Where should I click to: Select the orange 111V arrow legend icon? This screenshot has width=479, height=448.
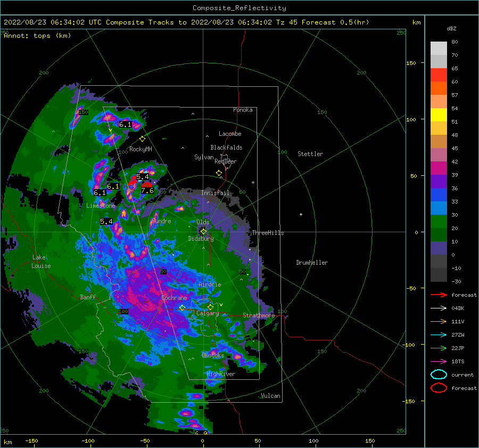439,321
